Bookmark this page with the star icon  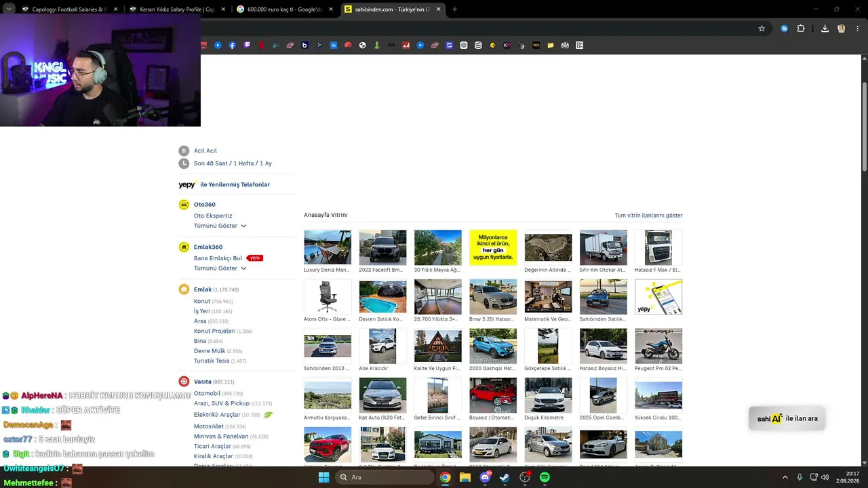(762, 28)
